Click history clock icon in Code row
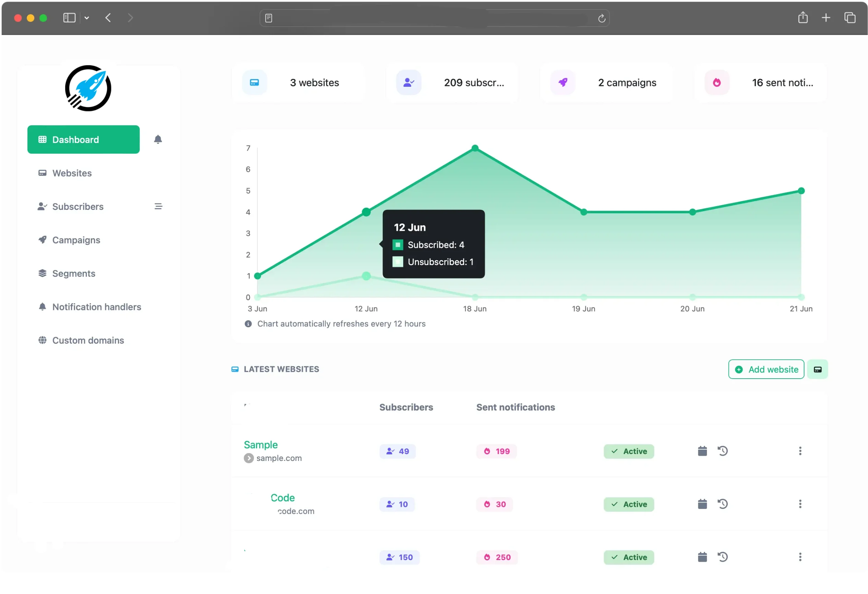 click(x=723, y=504)
